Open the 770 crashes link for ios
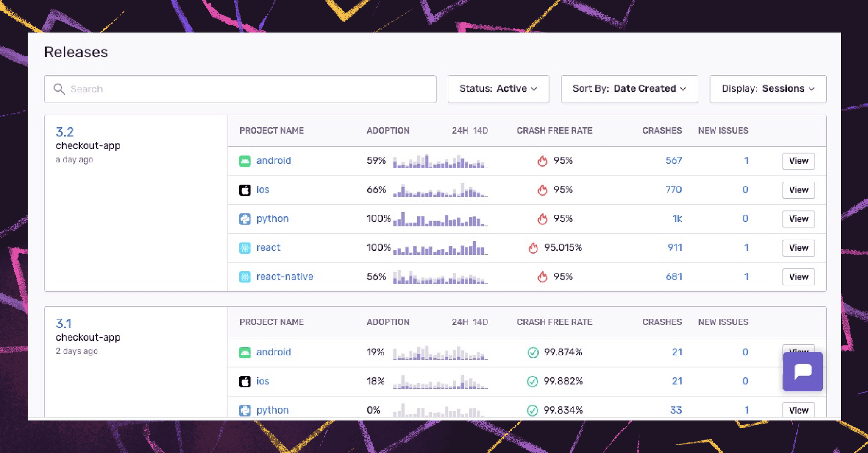The width and height of the screenshot is (868, 453). (x=673, y=190)
